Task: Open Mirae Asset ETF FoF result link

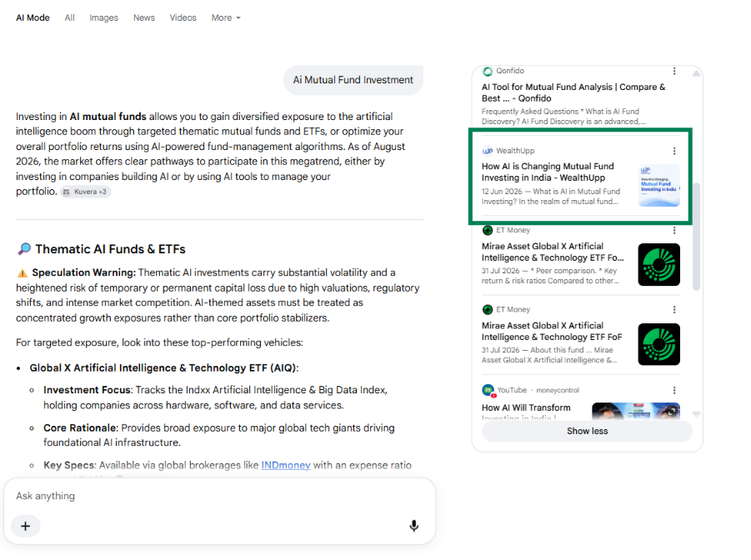Action: click(x=552, y=331)
